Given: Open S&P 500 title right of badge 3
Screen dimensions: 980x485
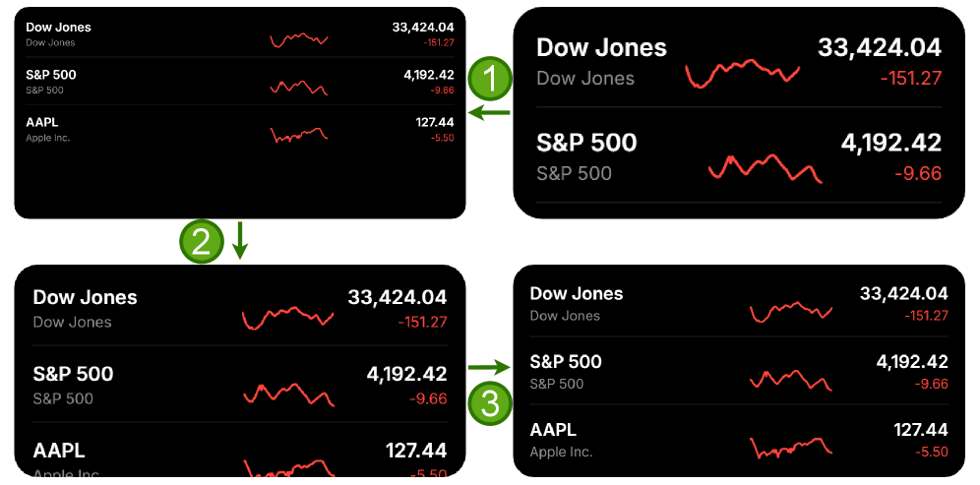Looking at the screenshot, I should click(566, 362).
